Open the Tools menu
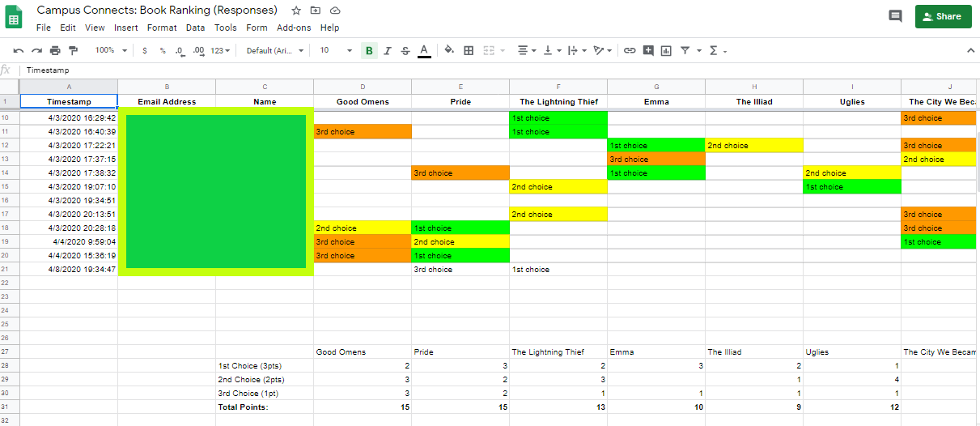The image size is (980, 426). click(x=226, y=28)
